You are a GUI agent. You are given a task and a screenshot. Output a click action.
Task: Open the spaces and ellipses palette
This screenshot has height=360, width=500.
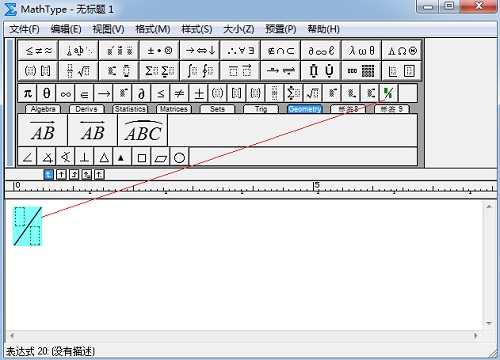[79, 51]
